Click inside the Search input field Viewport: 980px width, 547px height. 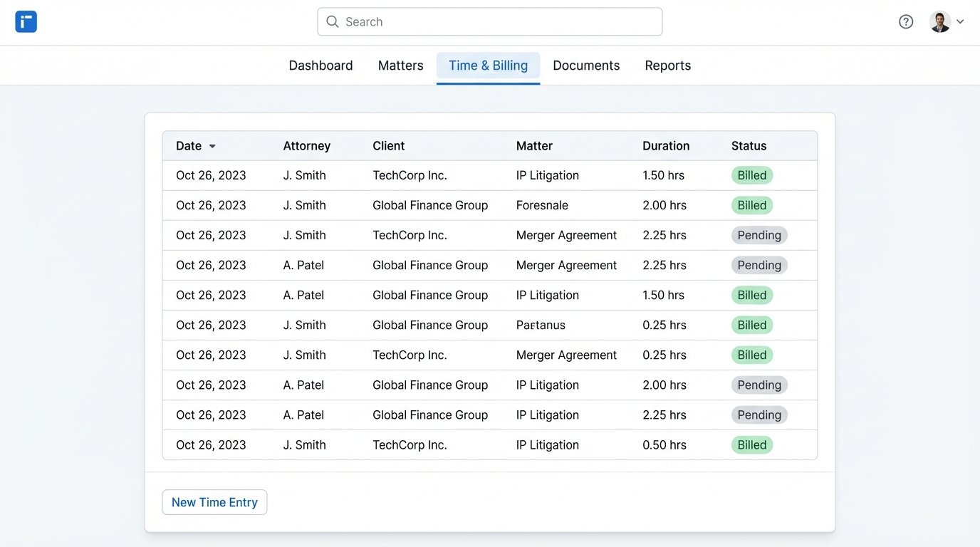tap(489, 21)
